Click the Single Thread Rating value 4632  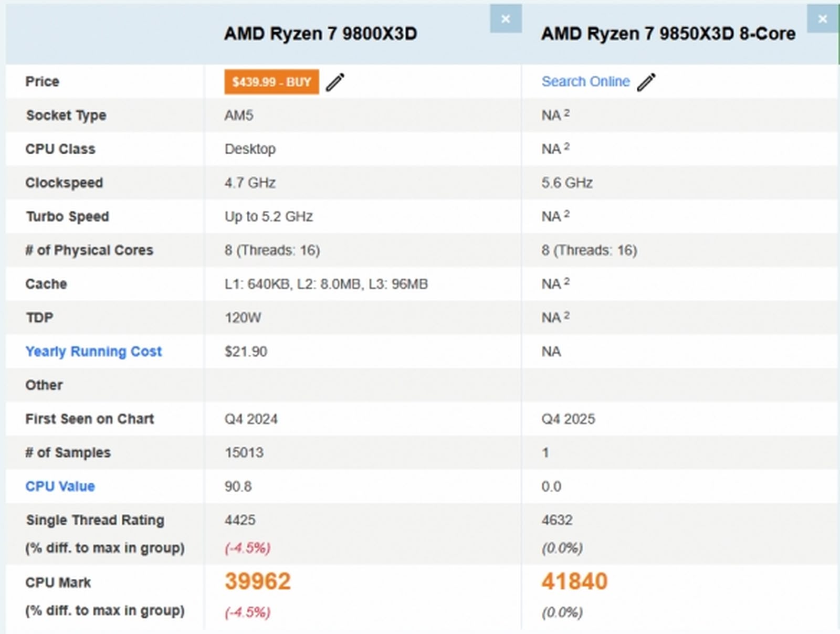tap(556, 520)
